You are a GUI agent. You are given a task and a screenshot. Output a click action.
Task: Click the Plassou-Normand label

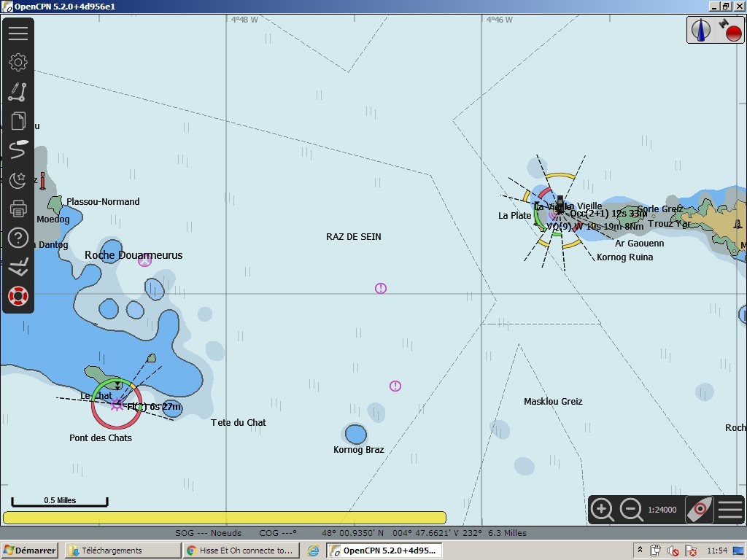click(x=103, y=201)
